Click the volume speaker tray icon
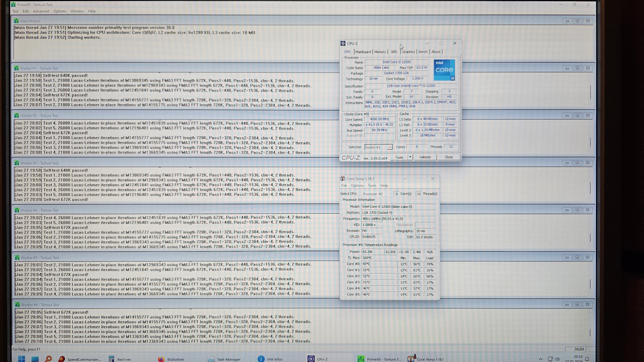The image size is (644, 362). coord(557,359)
